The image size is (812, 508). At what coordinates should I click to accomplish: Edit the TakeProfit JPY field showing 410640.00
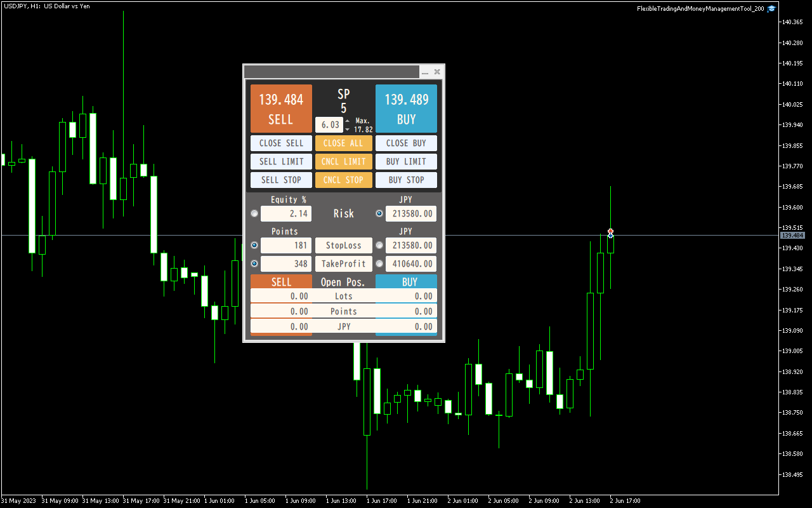coord(411,264)
